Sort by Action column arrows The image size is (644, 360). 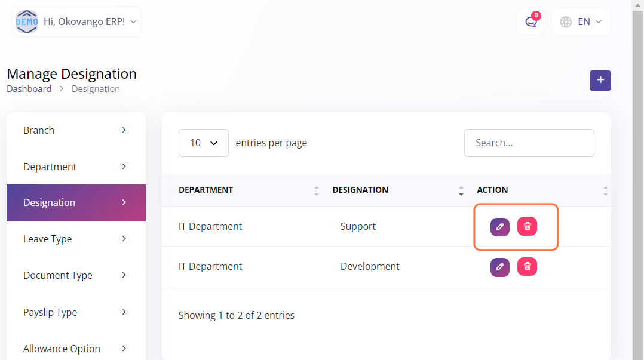605,190
